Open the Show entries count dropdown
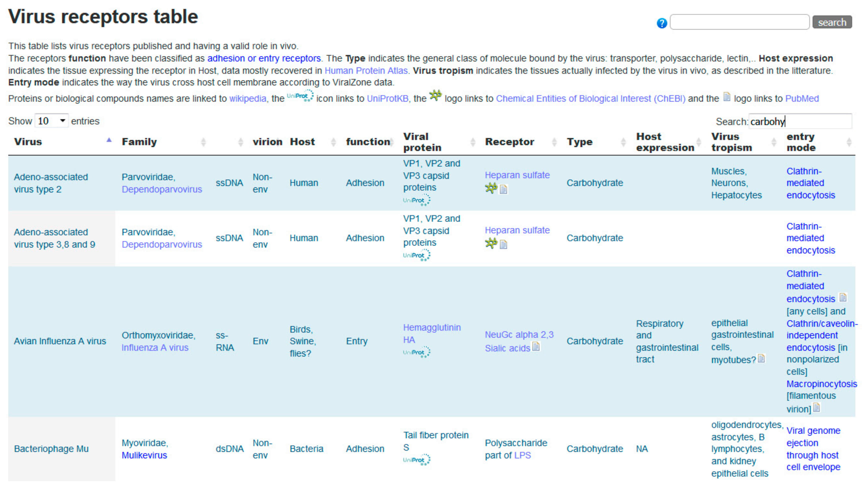 51,121
